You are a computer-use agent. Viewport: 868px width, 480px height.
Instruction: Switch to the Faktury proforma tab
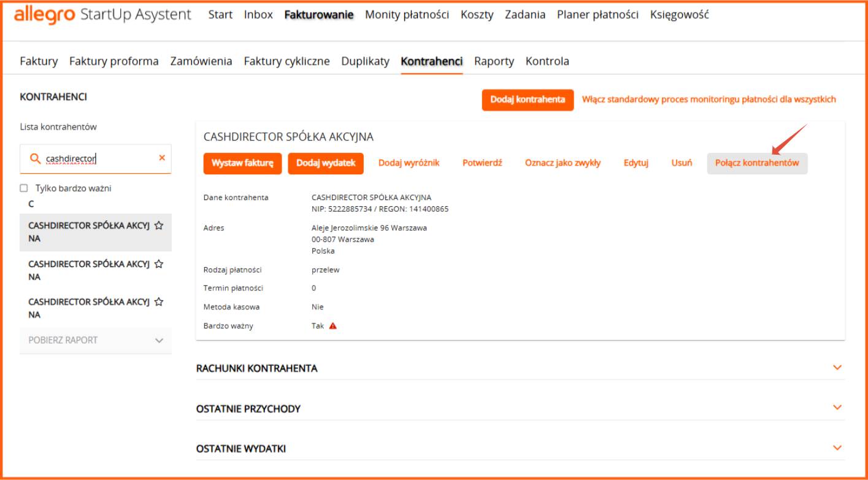114,61
